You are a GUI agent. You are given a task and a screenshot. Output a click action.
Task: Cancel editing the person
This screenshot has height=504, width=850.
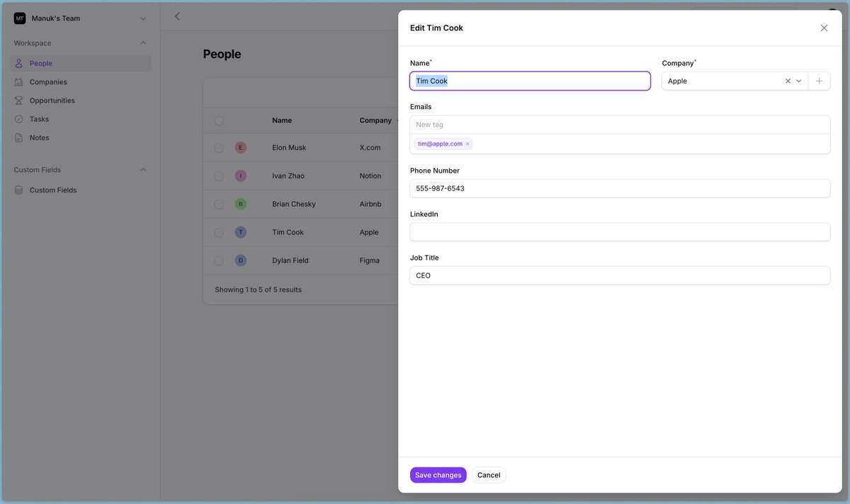pyautogui.click(x=489, y=475)
